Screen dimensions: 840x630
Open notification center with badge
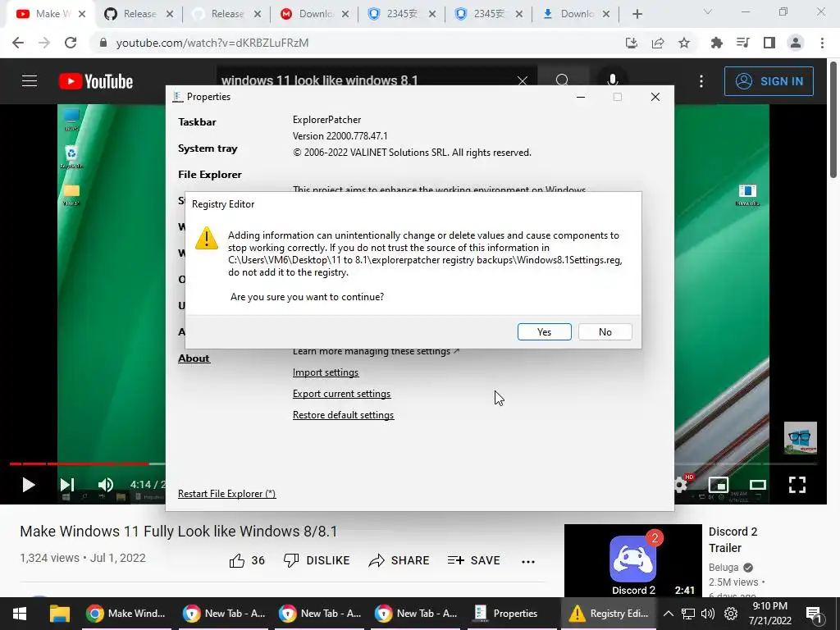[814, 614]
